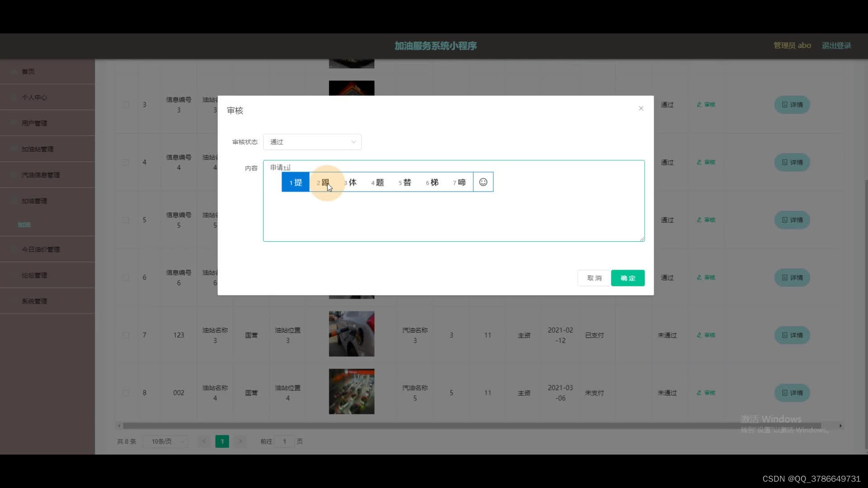Tick the checkbox for row 3
The image size is (868, 488).
pyautogui.click(x=126, y=105)
